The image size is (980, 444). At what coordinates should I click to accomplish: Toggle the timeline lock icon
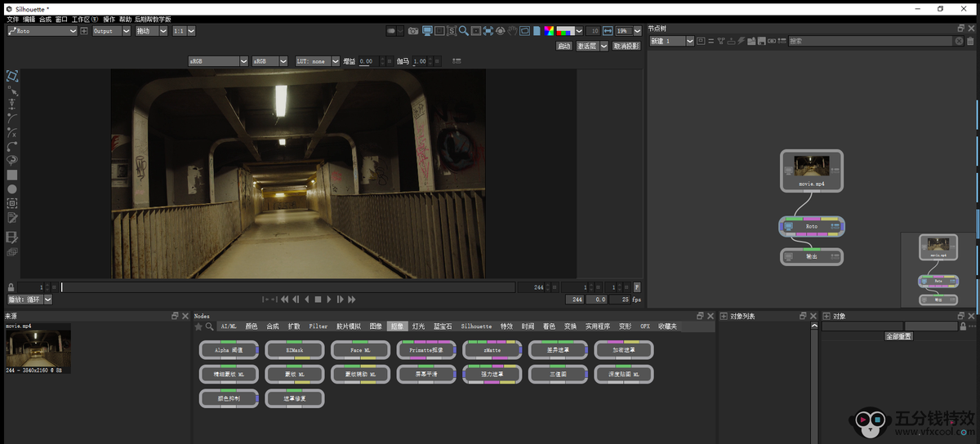click(11, 287)
